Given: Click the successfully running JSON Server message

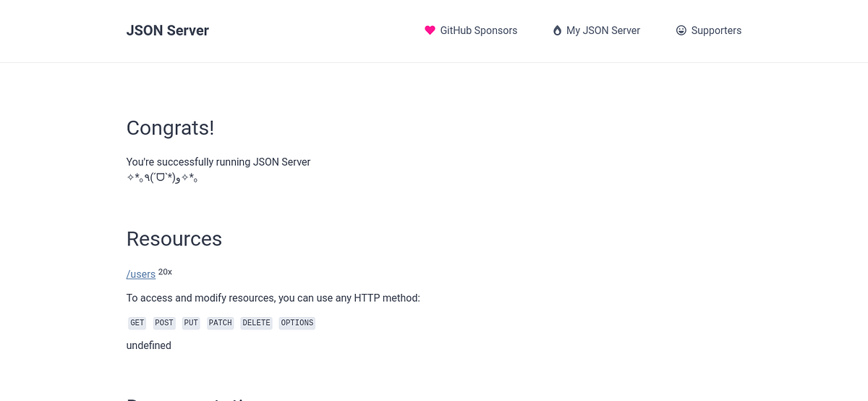Looking at the screenshot, I should [x=218, y=162].
